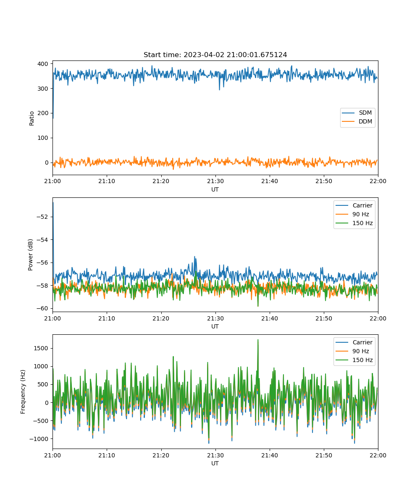Click the "21:50" tick under the Power plot

(x=324, y=318)
